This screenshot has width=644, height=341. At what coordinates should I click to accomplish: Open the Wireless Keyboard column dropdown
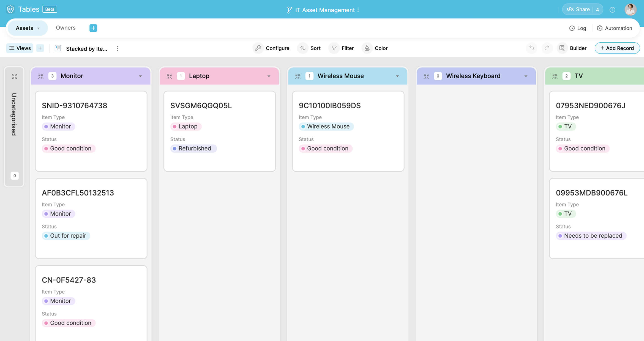click(526, 76)
